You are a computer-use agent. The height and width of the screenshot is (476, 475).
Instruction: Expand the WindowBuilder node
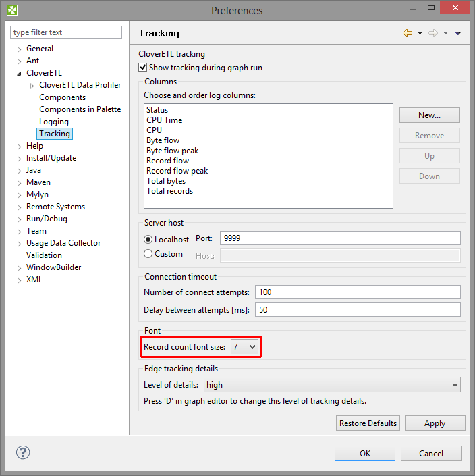[19, 268]
